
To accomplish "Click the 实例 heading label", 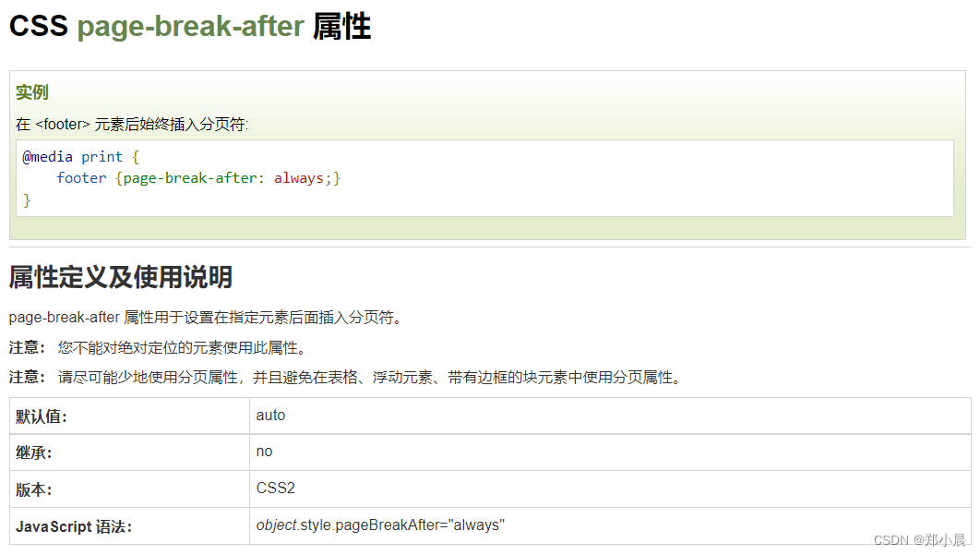I will coord(30,91).
